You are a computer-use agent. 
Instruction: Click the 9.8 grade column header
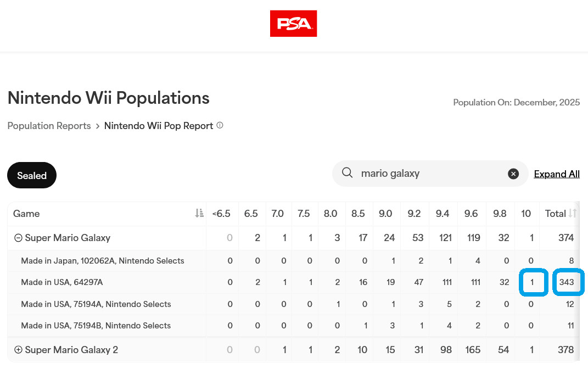[500, 214]
